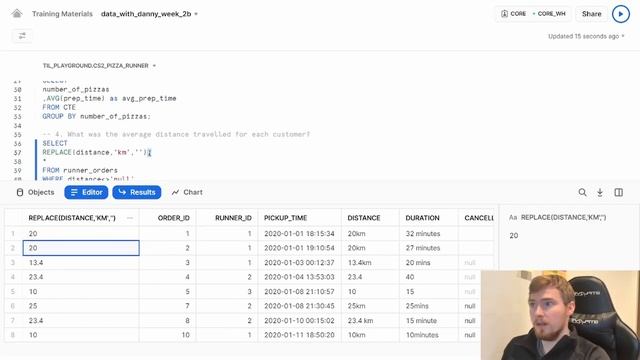The image size is (640, 360).
Task: Click the 25mins duration cell
Action: point(429,306)
